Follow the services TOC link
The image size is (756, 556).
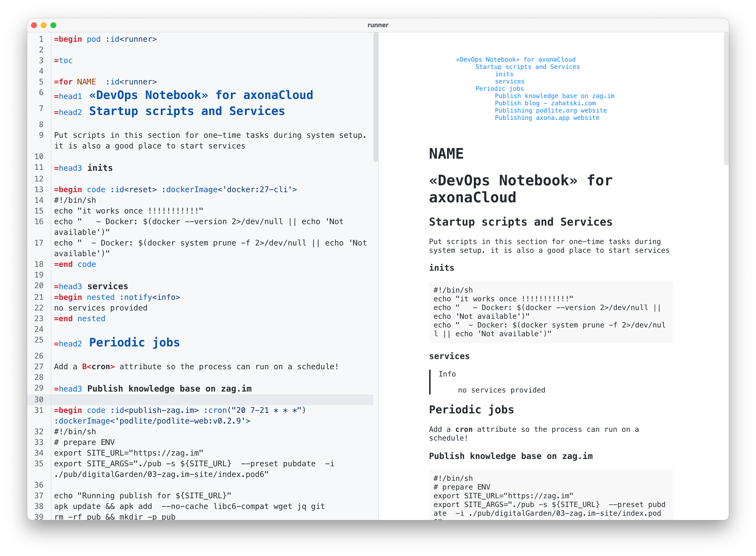click(509, 82)
